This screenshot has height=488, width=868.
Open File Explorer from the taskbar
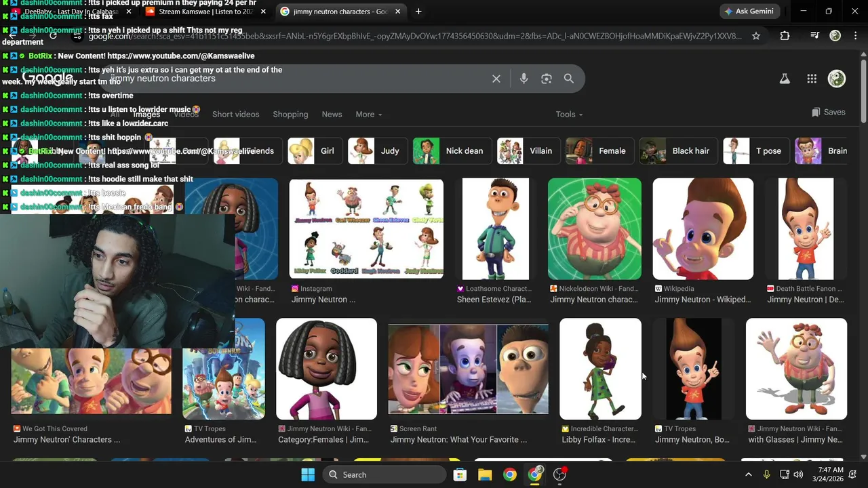485,474
